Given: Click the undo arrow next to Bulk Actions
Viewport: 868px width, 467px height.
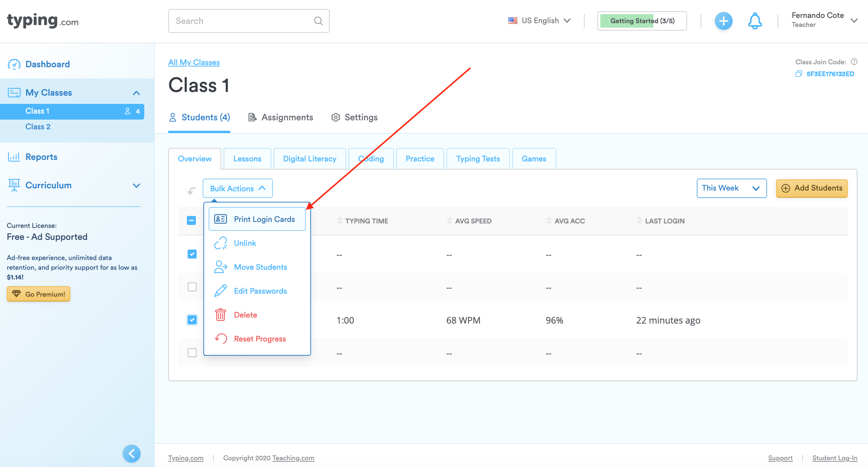Looking at the screenshot, I should (x=191, y=191).
